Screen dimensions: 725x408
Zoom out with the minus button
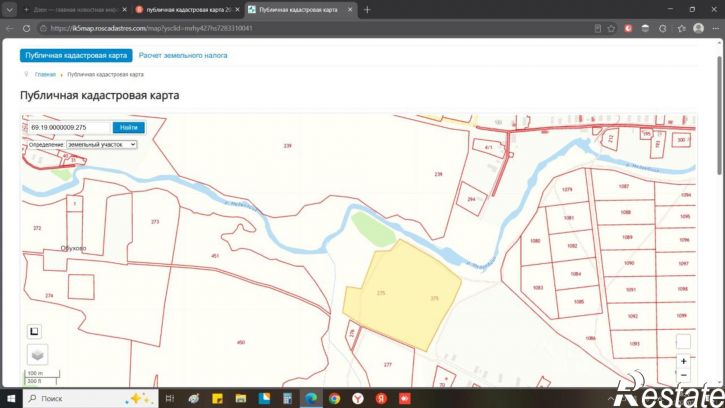click(683, 375)
